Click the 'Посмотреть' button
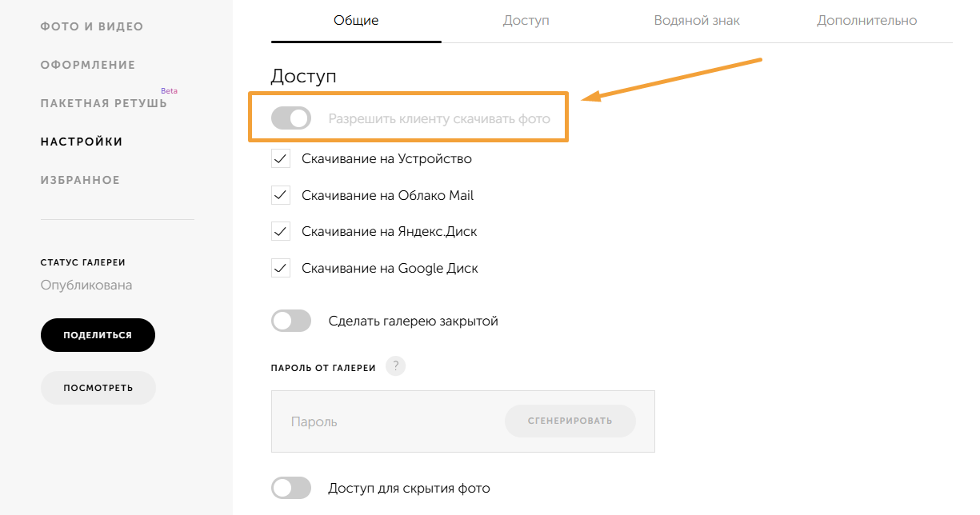Viewport: 980px width, 515px height. point(98,388)
